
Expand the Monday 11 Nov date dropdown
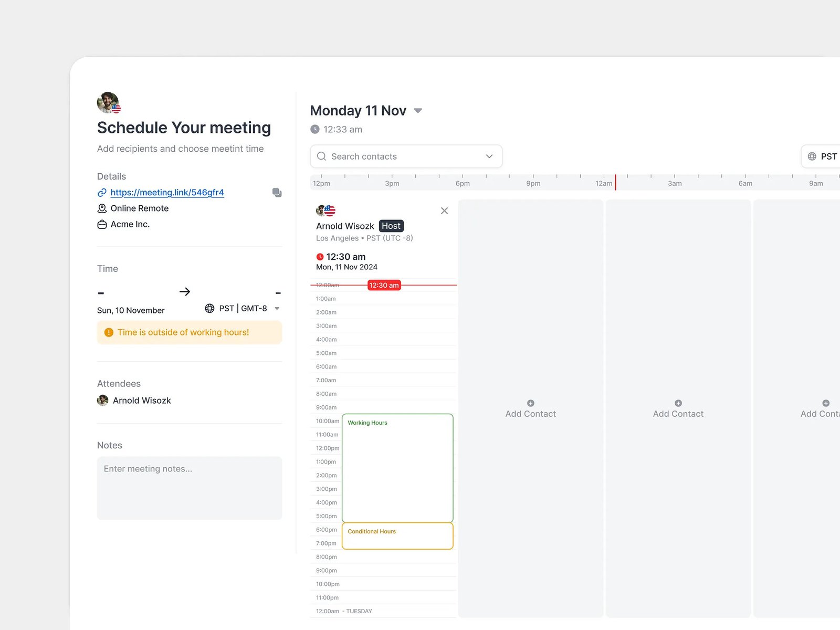pyautogui.click(x=418, y=111)
